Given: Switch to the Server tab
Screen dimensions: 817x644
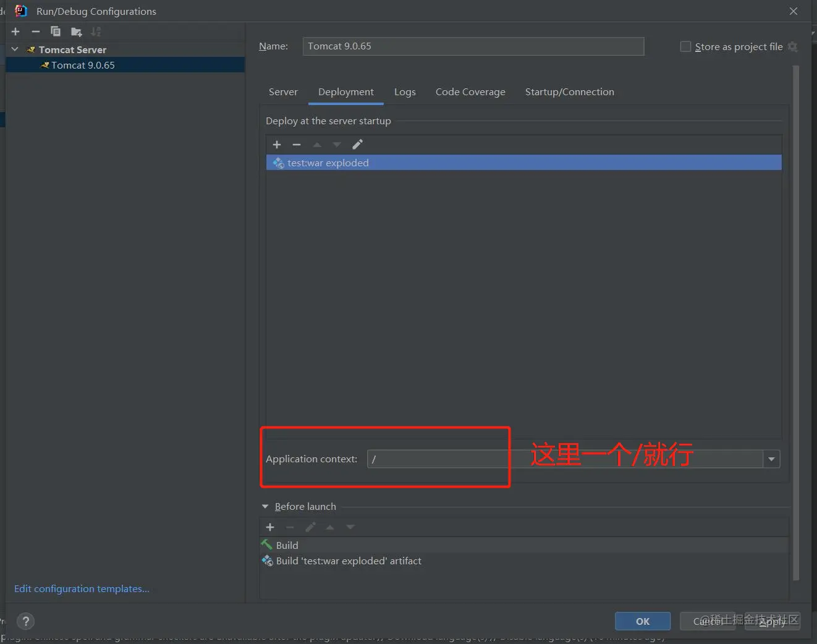Looking at the screenshot, I should click(283, 92).
